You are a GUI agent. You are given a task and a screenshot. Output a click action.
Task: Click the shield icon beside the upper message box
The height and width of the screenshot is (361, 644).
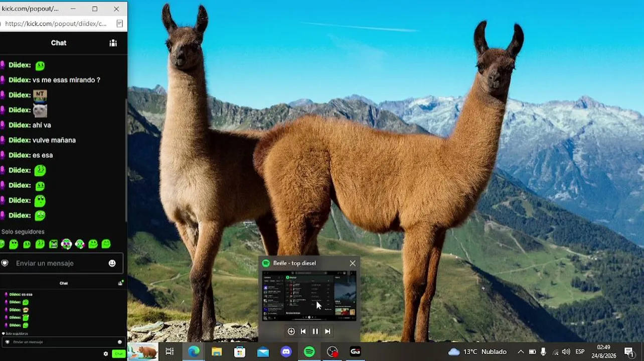(x=5, y=263)
